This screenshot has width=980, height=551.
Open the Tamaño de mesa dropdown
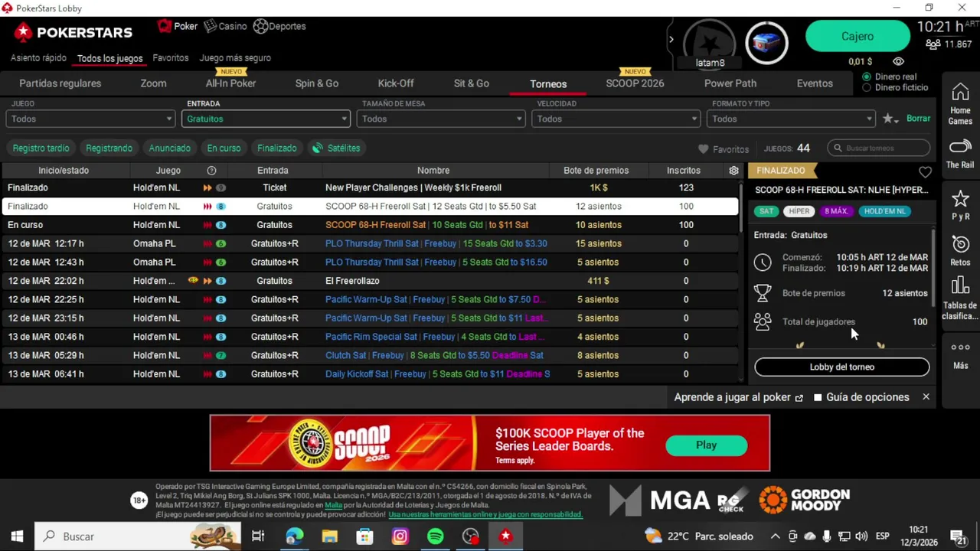click(441, 119)
